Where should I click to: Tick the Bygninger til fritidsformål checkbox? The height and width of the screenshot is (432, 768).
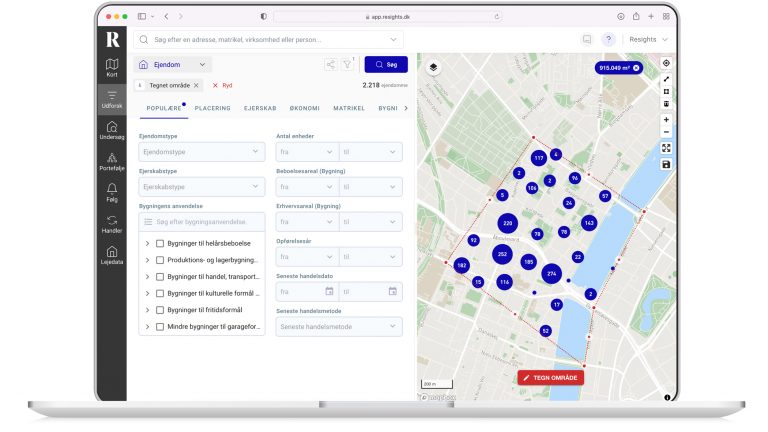(160, 310)
